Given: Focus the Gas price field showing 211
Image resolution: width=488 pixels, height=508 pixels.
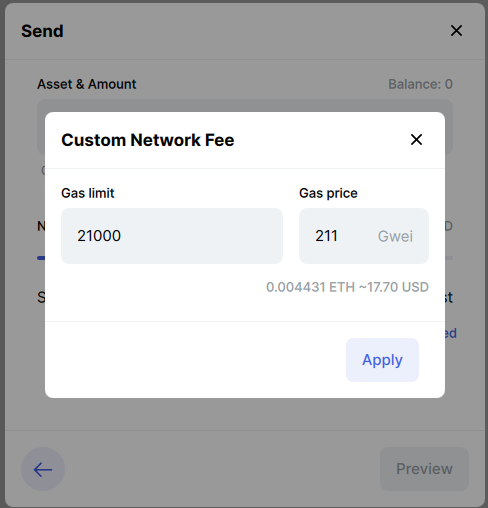Looking at the screenshot, I should pyautogui.click(x=364, y=236).
